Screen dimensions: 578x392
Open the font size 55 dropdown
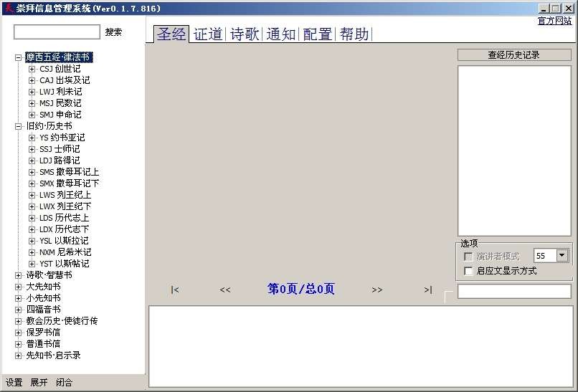pos(562,255)
